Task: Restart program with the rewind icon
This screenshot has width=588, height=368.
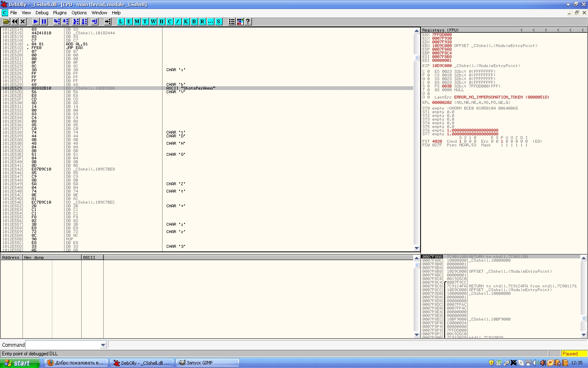Action: [15, 22]
